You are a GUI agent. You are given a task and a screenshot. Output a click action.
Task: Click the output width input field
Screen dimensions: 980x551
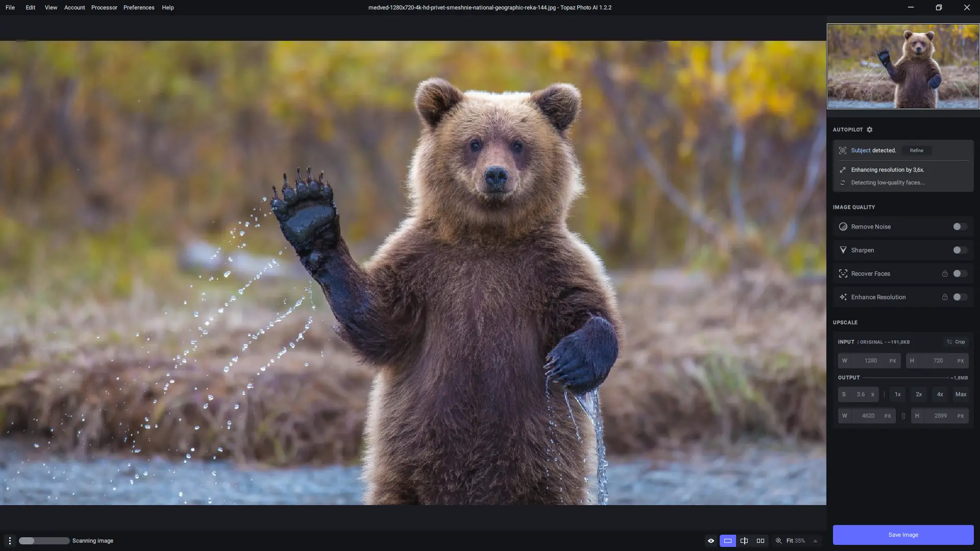[868, 416]
